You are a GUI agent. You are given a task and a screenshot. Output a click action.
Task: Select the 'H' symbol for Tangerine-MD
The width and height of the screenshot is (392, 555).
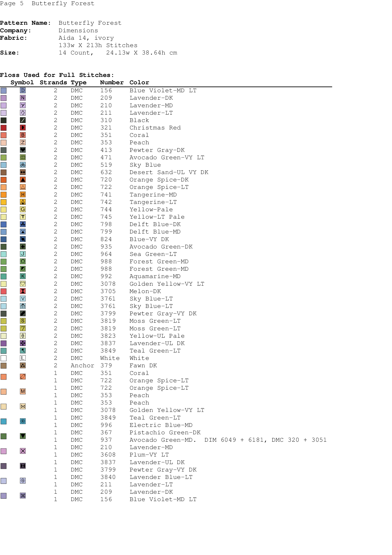coord(23,195)
